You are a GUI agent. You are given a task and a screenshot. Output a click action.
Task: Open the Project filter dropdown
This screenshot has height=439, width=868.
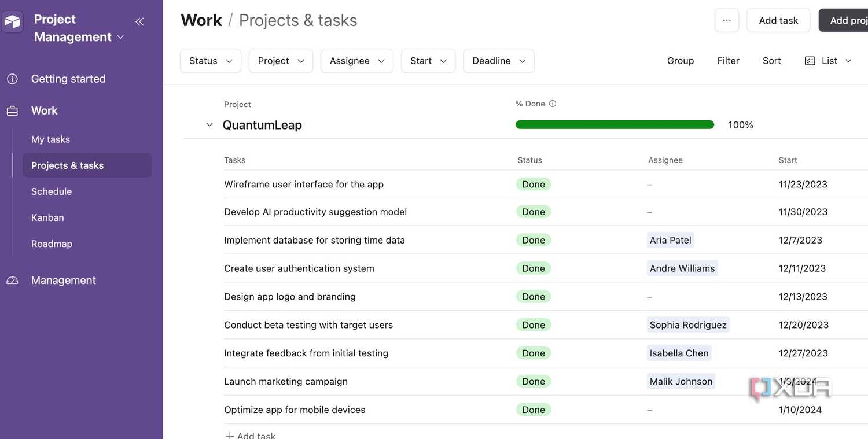tap(281, 61)
